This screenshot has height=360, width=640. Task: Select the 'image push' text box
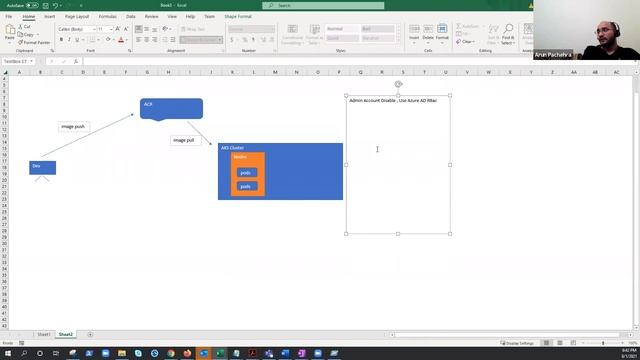click(73, 127)
